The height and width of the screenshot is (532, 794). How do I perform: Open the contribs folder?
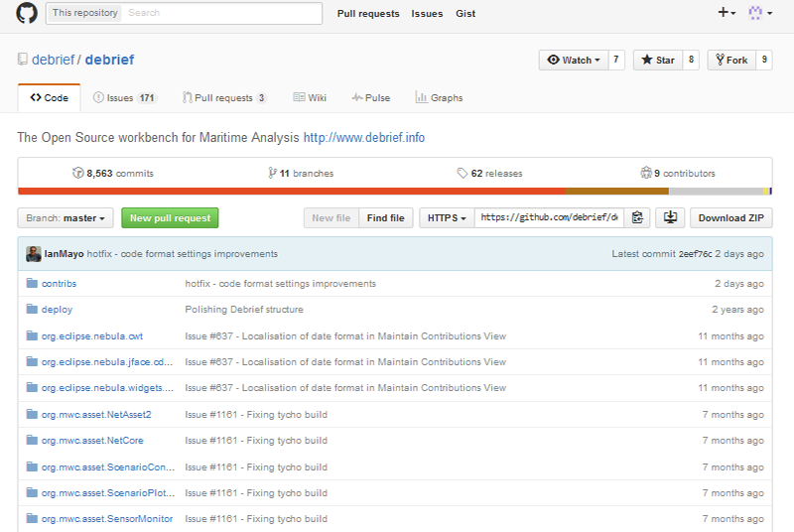click(59, 284)
